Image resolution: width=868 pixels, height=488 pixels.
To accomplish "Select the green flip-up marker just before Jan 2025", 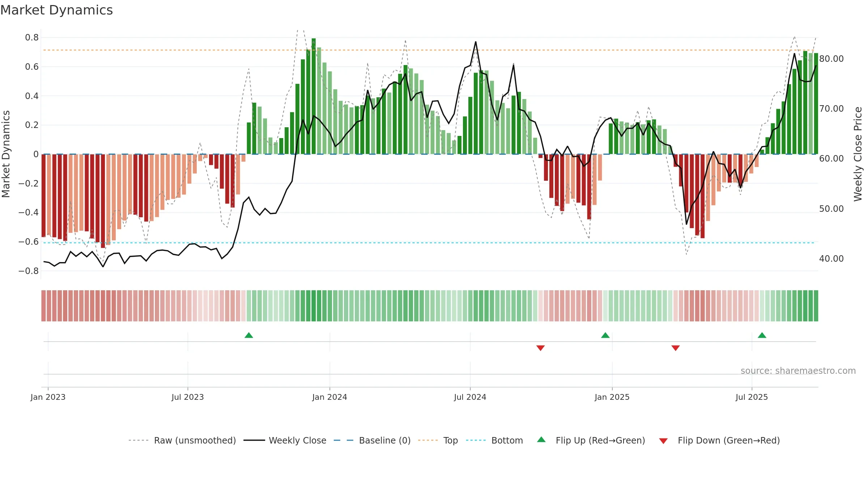I will (605, 335).
